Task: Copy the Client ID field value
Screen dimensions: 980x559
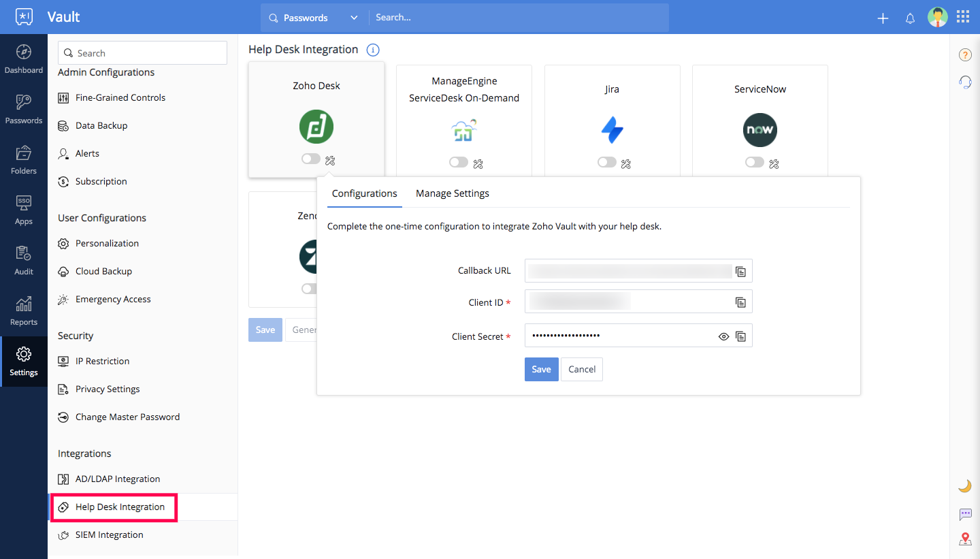Action: pos(741,302)
